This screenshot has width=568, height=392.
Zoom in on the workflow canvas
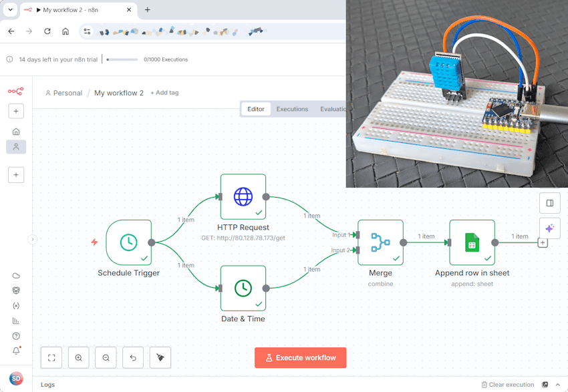[x=79, y=358]
